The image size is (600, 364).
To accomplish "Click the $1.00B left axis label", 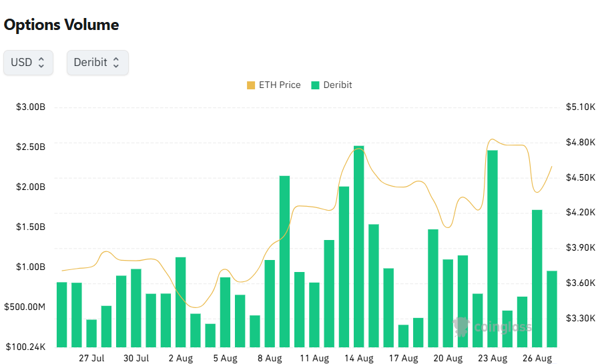I will click(x=31, y=267).
